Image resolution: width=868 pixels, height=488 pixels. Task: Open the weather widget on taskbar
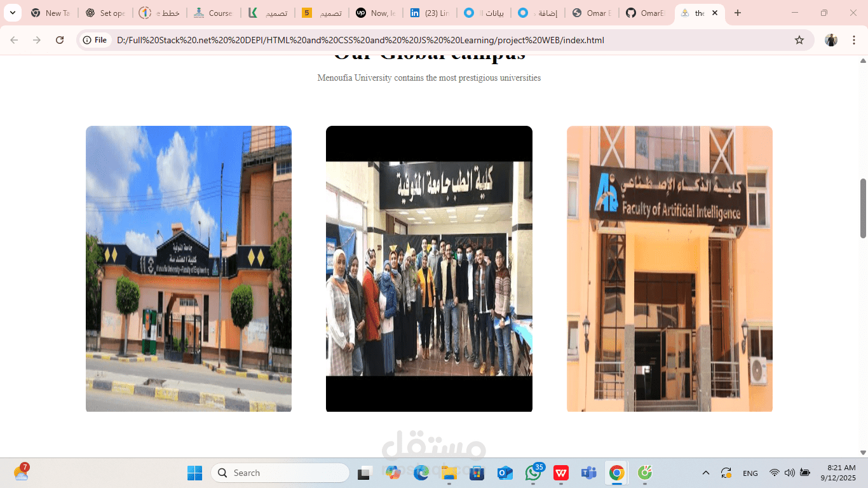[x=21, y=472]
